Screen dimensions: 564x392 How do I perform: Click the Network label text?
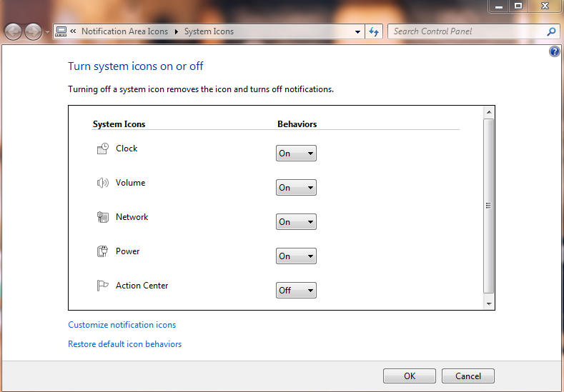[x=132, y=217]
